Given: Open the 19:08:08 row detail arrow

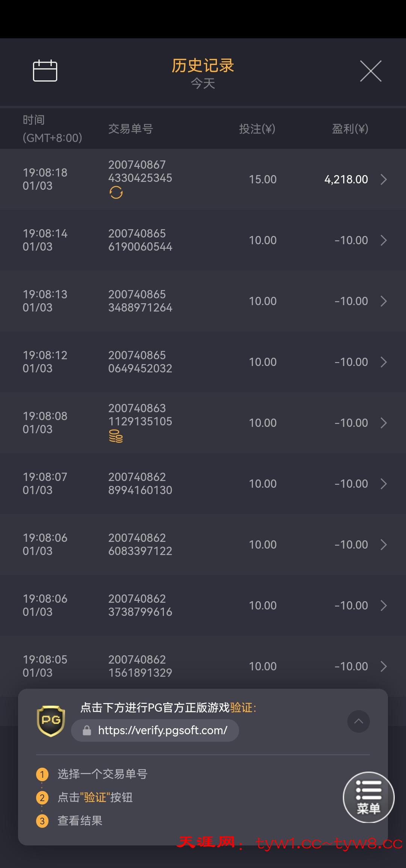Looking at the screenshot, I should point(383,423).
